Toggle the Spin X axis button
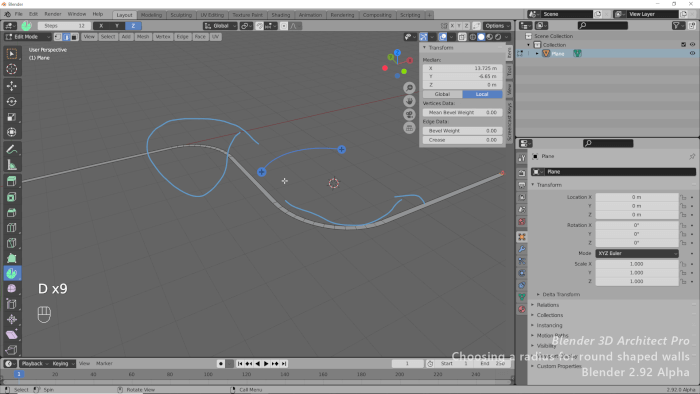 (x=101, y=26)
